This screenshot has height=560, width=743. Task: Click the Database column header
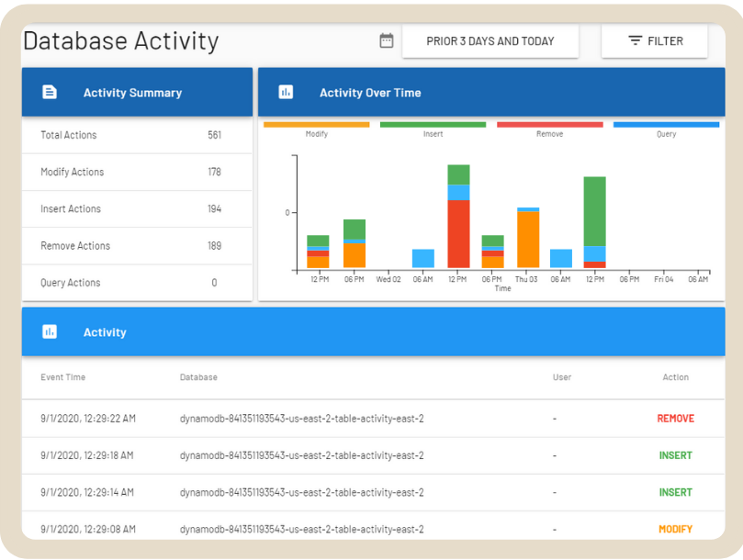pyautogui.click(x=198, y=377)
